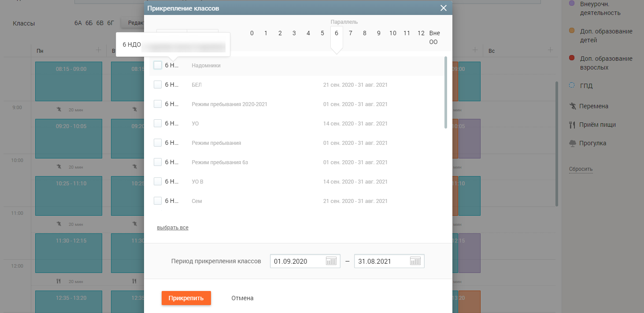Select parallel 10 tab
644x313 pixels.
click(393, 33)
